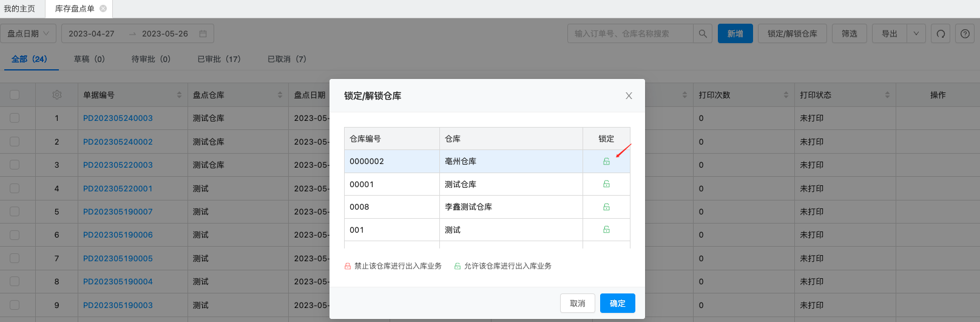980x322 pixels.
Task: Check the checkbox for row 6
Action: coord(15,235)
